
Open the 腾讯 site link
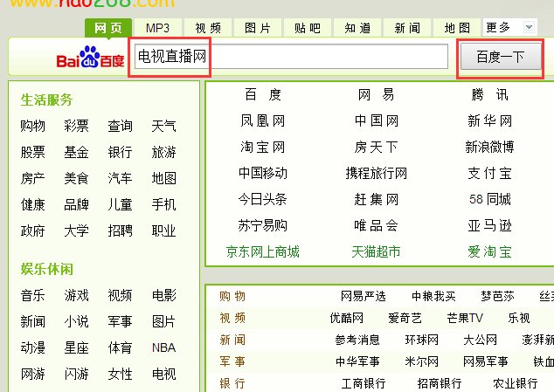[489, 94]
